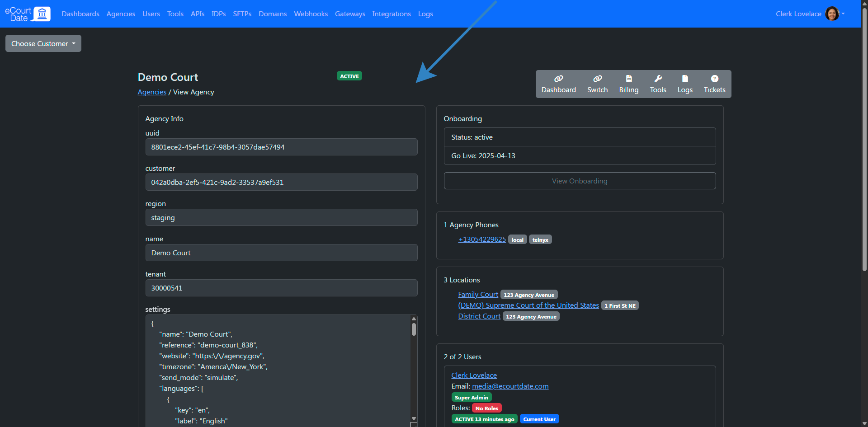Open SFTPs navigation item

tap(242, 14)
